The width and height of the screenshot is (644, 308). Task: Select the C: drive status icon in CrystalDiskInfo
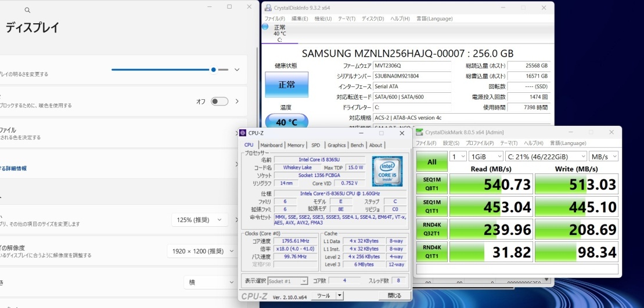[x=266, y=27]
